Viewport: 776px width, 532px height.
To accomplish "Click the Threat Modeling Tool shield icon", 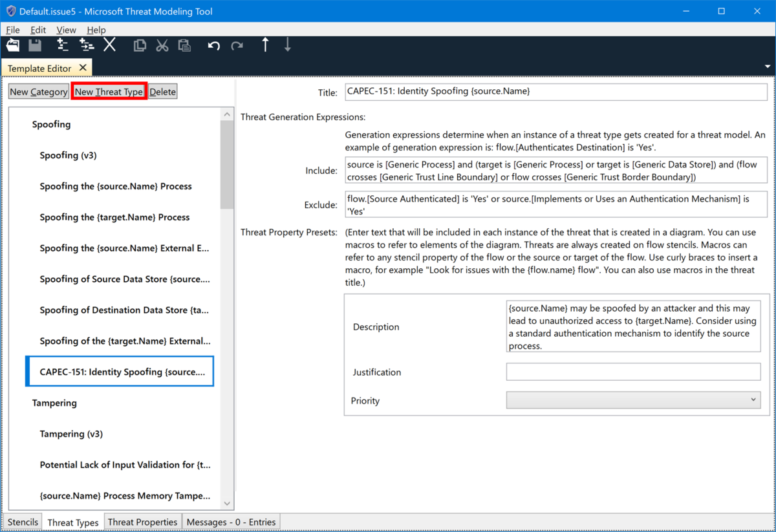I will 10,11.
